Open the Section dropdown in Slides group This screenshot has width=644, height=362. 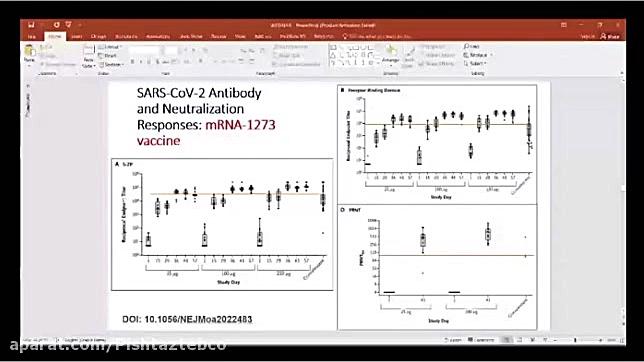pyautogui.click(x=111, y=65)
